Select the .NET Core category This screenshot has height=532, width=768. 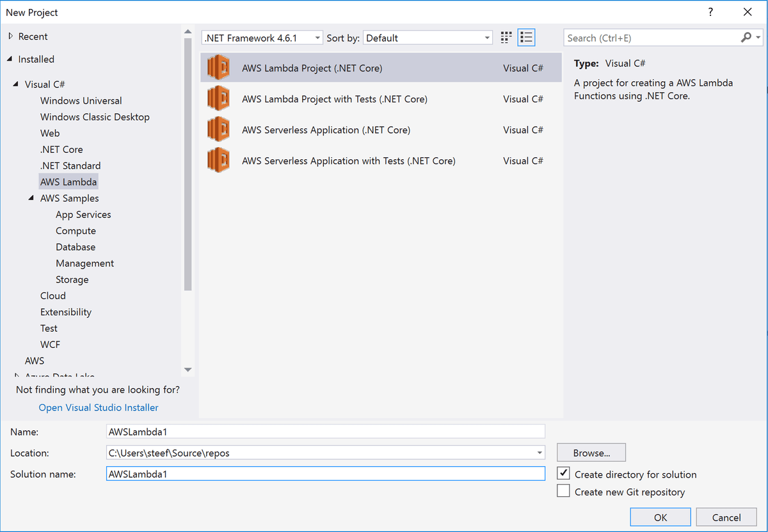pyautogui.click(x=61, y=149)
